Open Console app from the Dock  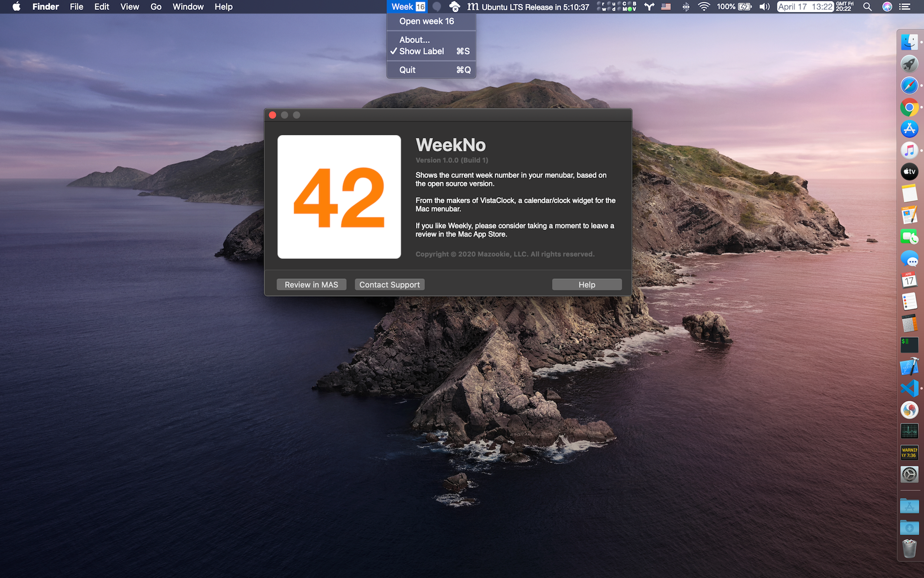click(910, 453)
